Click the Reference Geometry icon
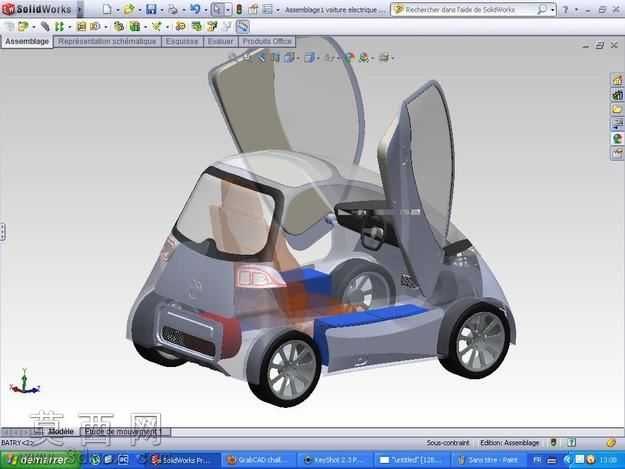This screenshot has height=469, width=625. point(157,27)
